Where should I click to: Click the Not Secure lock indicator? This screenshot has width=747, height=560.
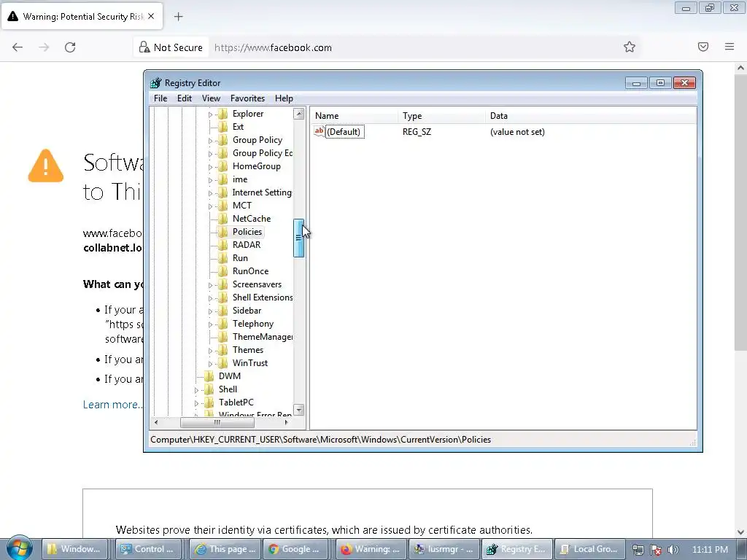(x=171, y=47)
